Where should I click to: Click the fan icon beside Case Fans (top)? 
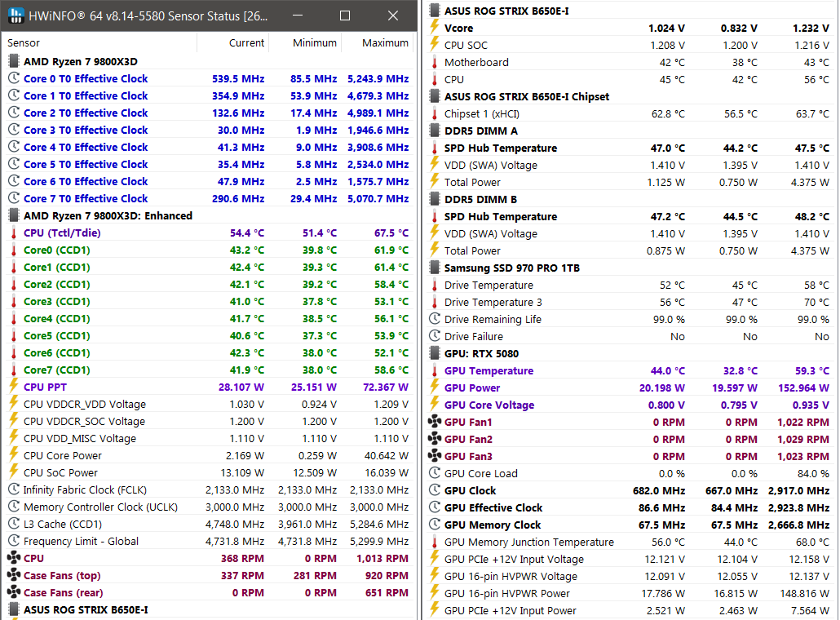click(x=14, y=575)
